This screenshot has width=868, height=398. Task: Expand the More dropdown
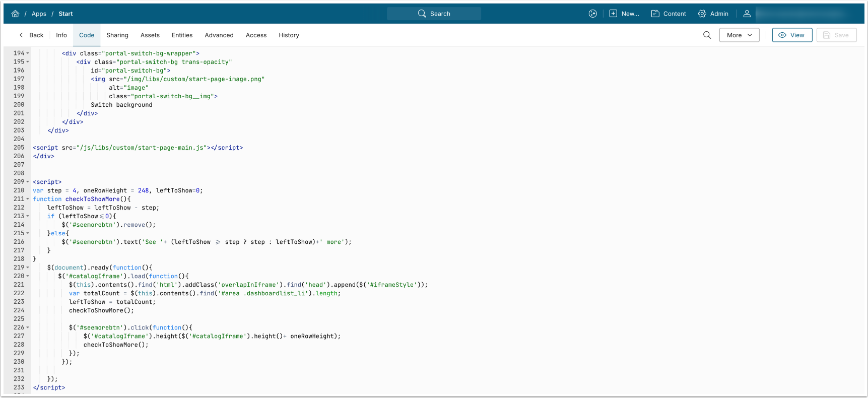739,35
